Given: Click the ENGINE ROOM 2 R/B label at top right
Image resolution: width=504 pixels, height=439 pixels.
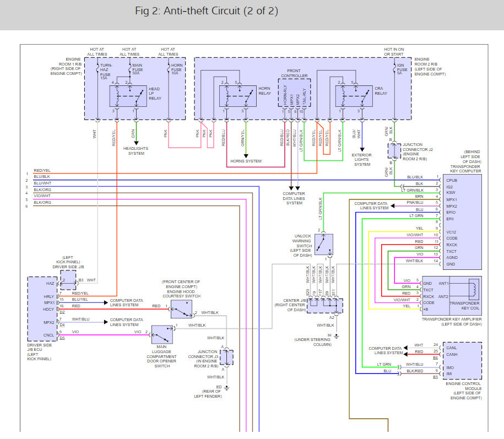Looking at the screenshot, I should (x=426, y=62).
